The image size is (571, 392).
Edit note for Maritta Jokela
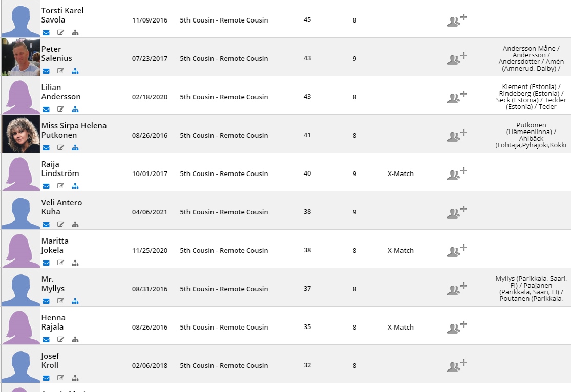pos(60,263)
